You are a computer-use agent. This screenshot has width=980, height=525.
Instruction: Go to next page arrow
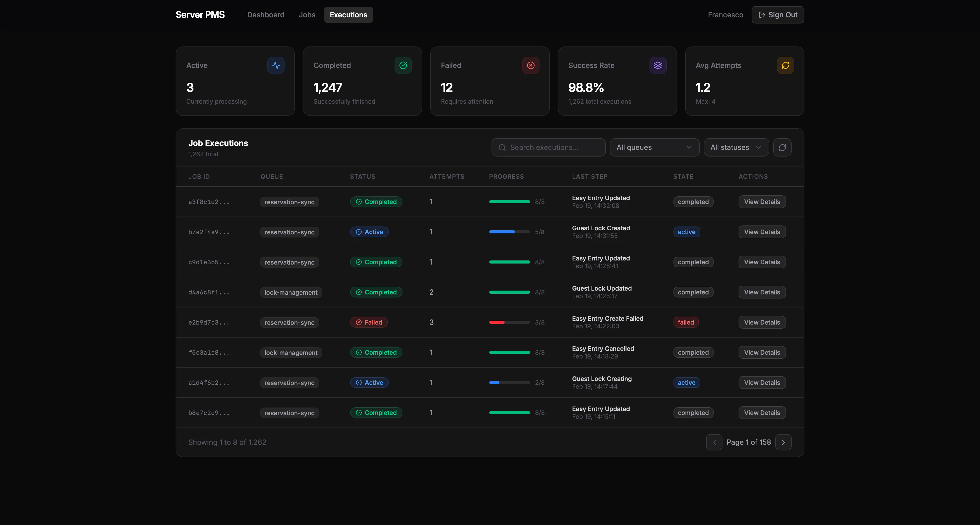[783, 442]
